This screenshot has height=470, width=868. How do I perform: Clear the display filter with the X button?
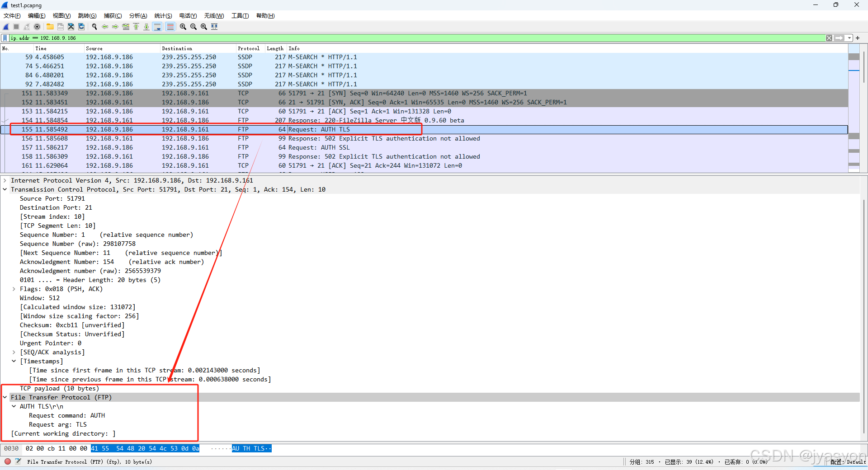click(x=829, y=38)
